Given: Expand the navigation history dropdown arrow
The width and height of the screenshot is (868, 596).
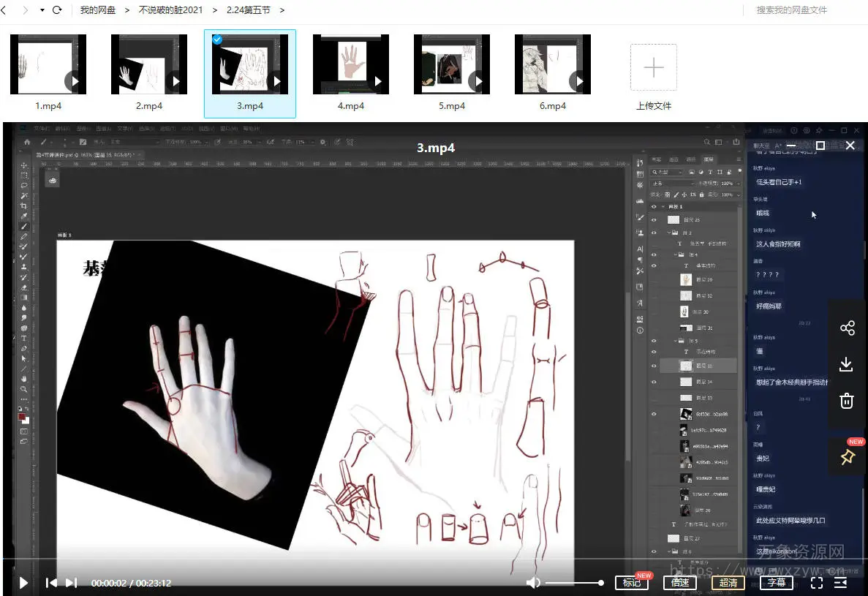Looking at the screenshot, I should [x=42, y=10].
